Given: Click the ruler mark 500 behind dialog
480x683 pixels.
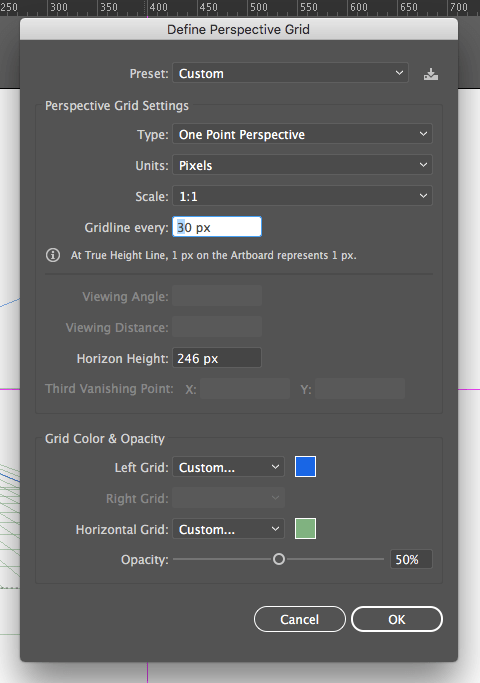Looking at the screenshot, I should (x=259, y=7).
